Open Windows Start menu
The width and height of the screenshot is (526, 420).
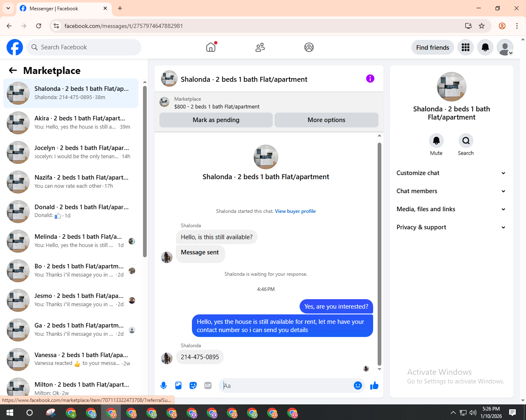(10, 413)
